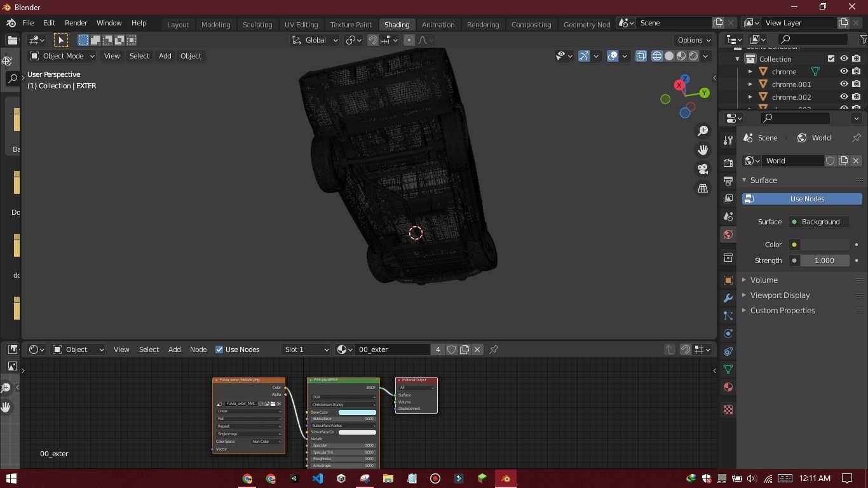The height and width of the screenshot is (488, 868).
Task: Open Visual Studio Code from the taskbar
Action: 318,478
